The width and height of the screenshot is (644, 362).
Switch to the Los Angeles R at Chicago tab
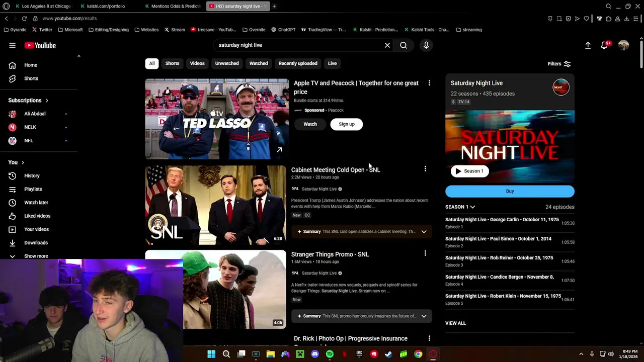pyautogui.click(x=43, y=6)
